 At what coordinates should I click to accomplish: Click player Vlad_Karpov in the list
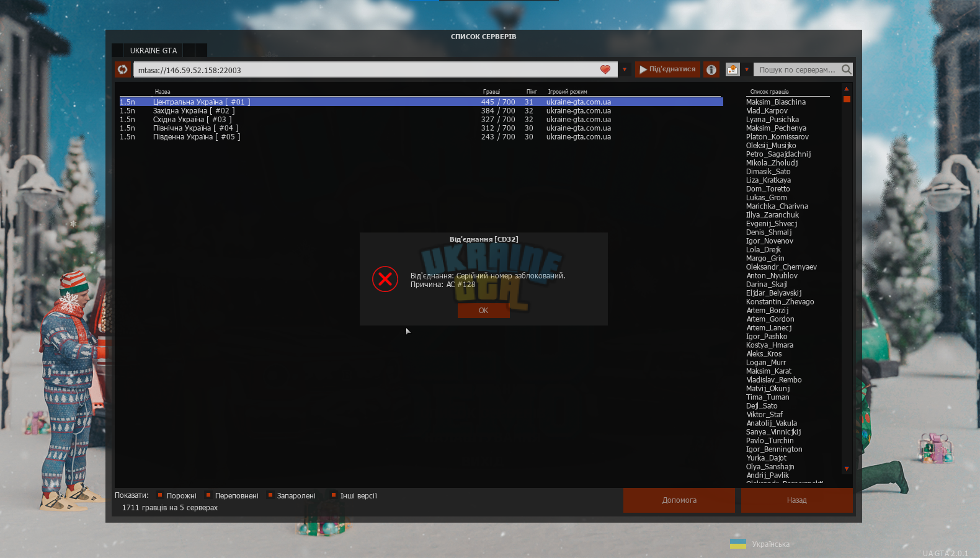tap(767, 110)
